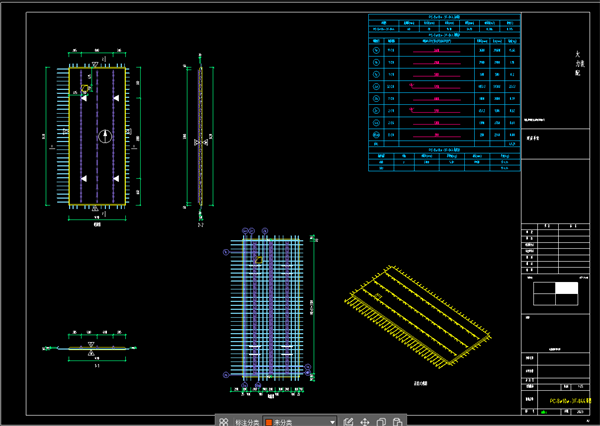The width and height of the screenshot is (600, 426).
Task: Click the four-circles grid icon in bottom toolbar
Action: (x=224, y=422)
